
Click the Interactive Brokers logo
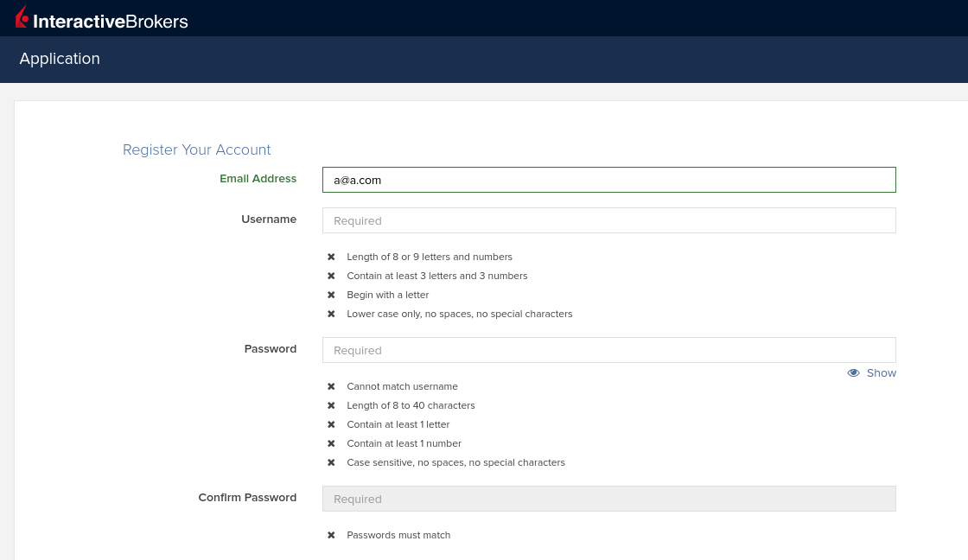coord(101,19)
